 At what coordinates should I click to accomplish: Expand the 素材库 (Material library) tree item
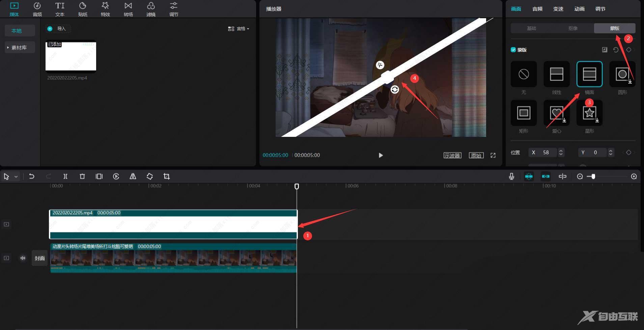tap(20, 48)
